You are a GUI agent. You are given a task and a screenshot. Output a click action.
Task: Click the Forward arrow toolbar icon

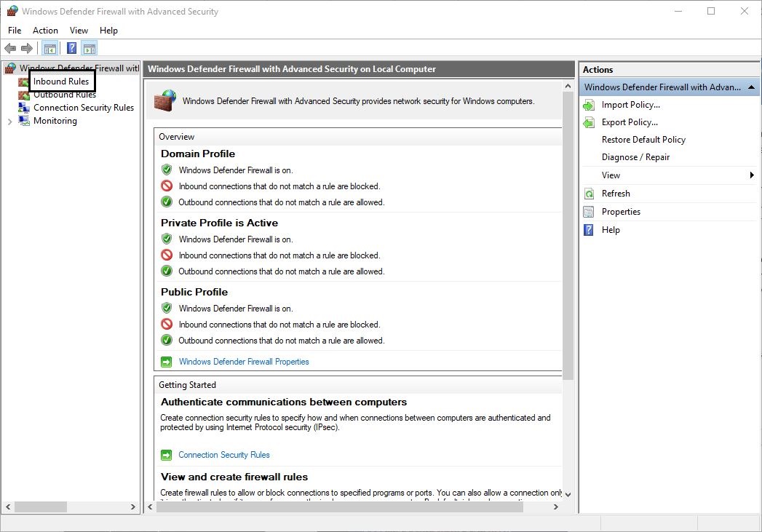click(x=27, y=48)
